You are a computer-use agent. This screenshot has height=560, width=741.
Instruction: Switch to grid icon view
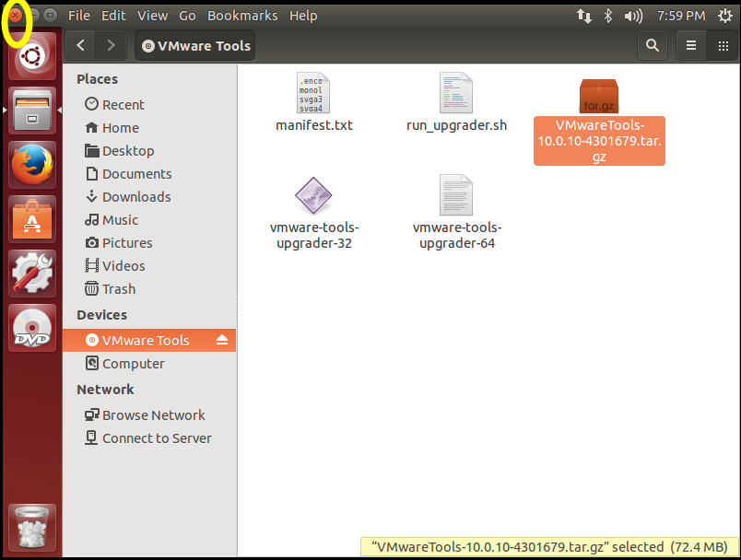(723, 45)
